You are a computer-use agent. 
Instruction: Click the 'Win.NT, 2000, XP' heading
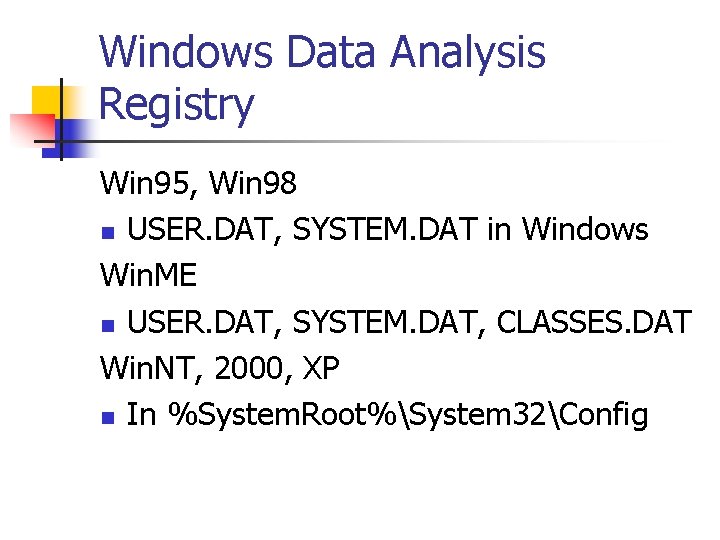pos(220,367)
